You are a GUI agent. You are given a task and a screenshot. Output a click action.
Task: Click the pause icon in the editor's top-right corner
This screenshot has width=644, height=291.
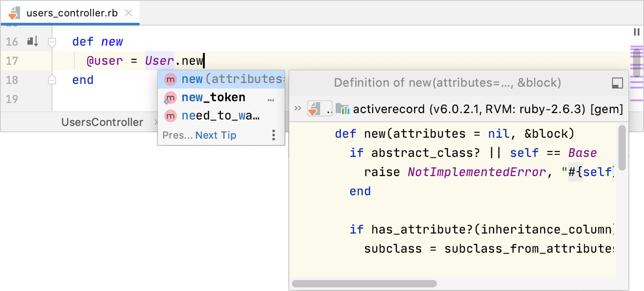(636, 32)
